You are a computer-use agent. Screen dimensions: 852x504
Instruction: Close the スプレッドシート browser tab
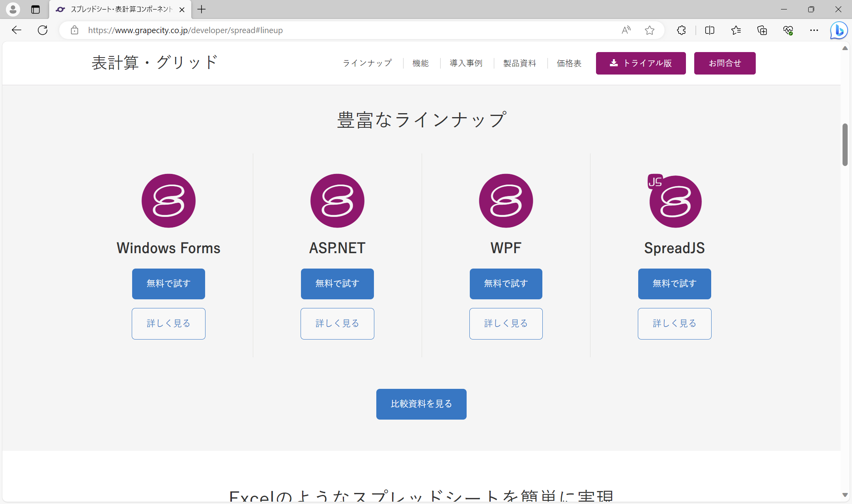(182, 9)
